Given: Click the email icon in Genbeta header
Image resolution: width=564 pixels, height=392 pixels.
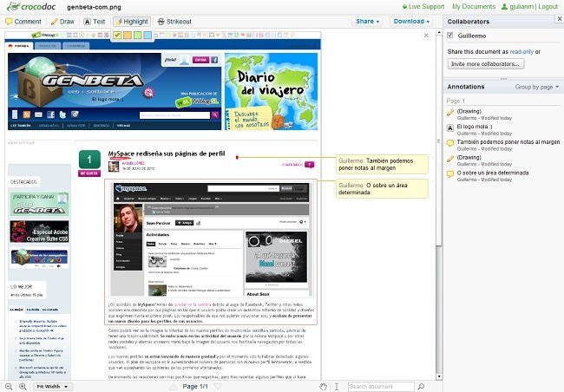Looking at the screenshot, I should click(x=38, y=114).
